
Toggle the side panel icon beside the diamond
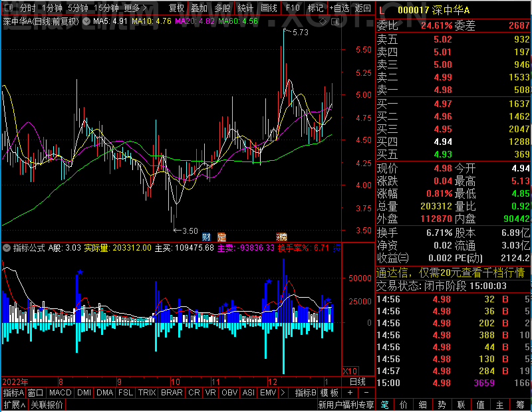tap(335, 22)
